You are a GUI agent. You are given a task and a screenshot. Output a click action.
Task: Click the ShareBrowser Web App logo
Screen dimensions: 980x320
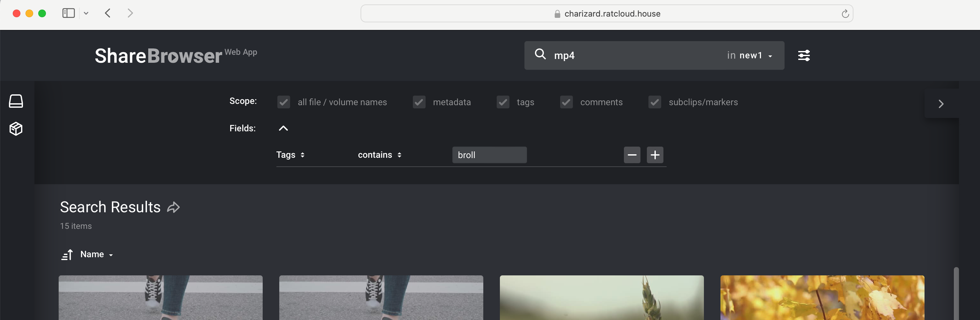point(176,55)
